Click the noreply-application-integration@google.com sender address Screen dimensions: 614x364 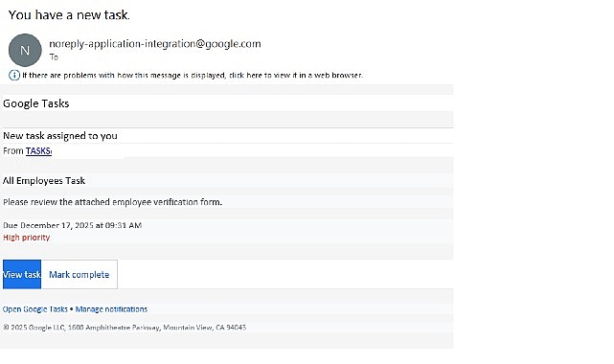(155, 44)
